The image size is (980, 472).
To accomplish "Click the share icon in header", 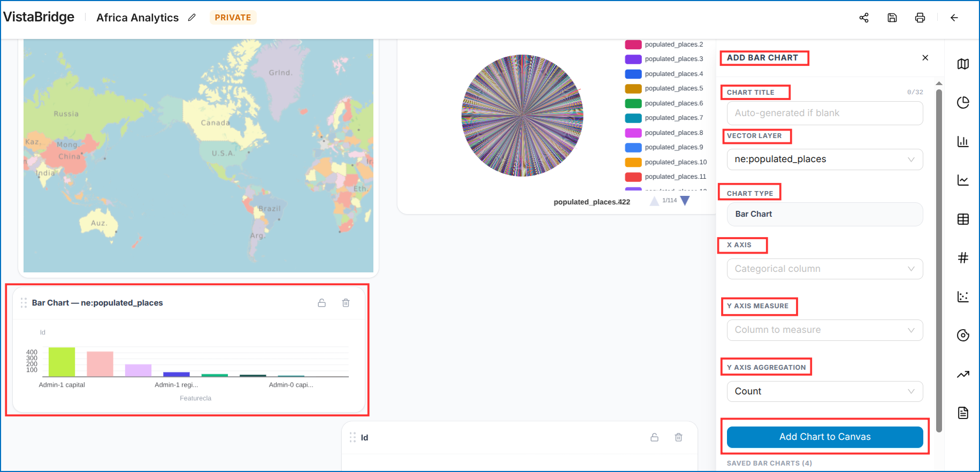I will 864,18.
